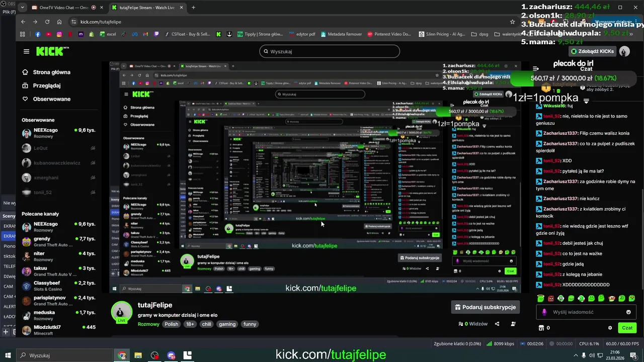
Task: Open the dpsg bookmarks folder
Action: [x=479, y=34]
